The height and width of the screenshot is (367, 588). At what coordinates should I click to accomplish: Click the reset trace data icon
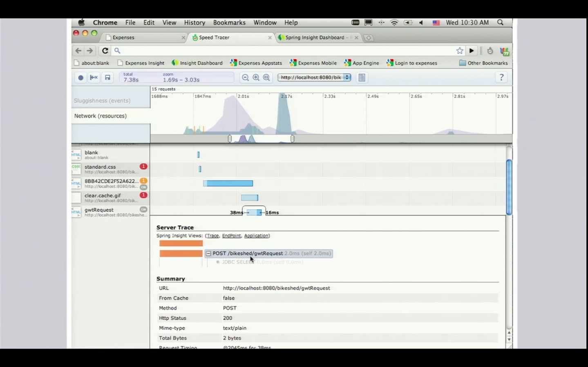(x=94, y=78)
